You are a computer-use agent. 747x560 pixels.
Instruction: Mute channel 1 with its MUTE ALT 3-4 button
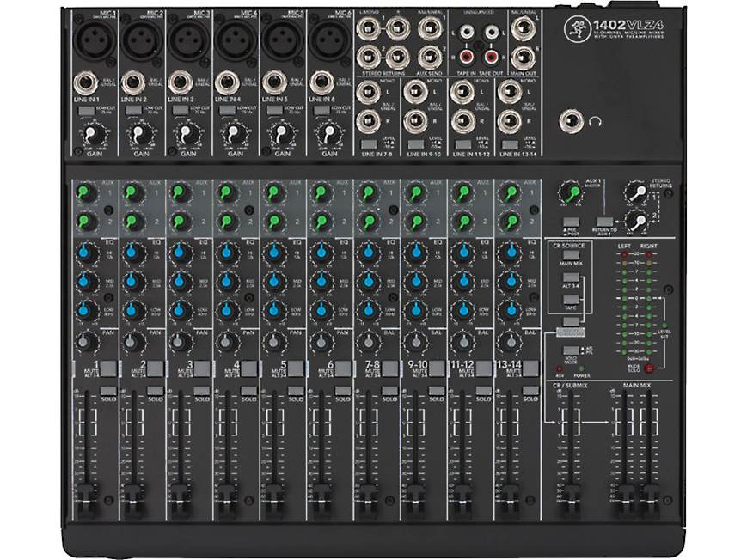pyautogui.click(x=108, y=368)
